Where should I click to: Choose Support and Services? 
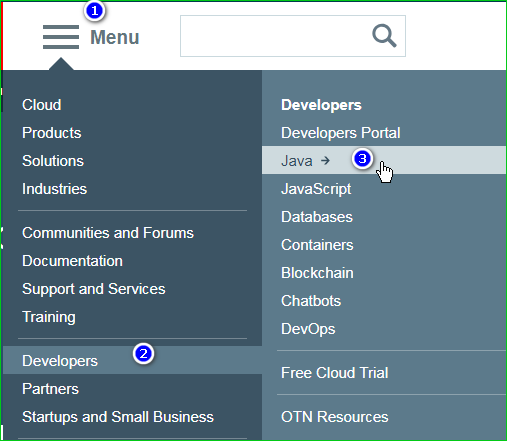click(94, 289)
